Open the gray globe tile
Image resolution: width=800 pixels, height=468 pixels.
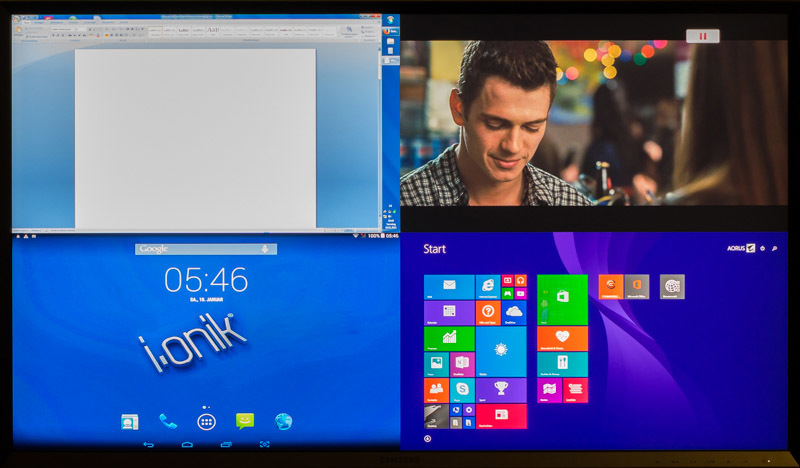click(x=672, y=287)
